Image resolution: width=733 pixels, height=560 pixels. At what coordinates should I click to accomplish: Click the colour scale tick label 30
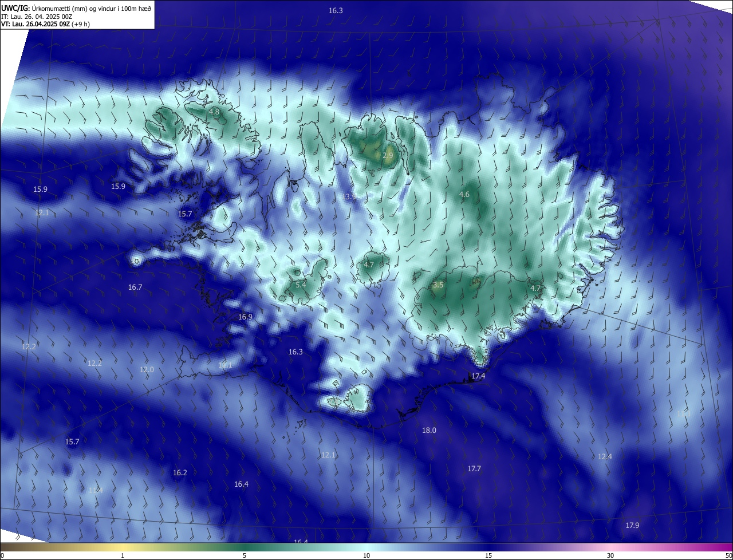[x=610, y=556]
